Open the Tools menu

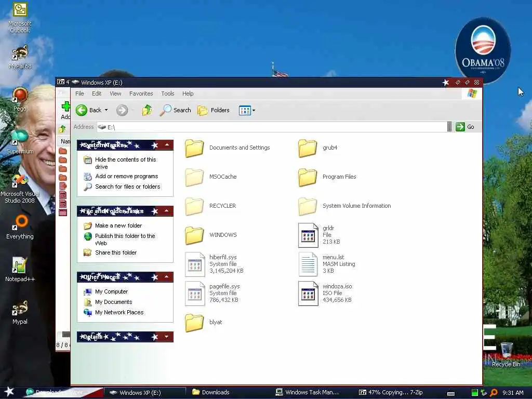coord(168,94)
